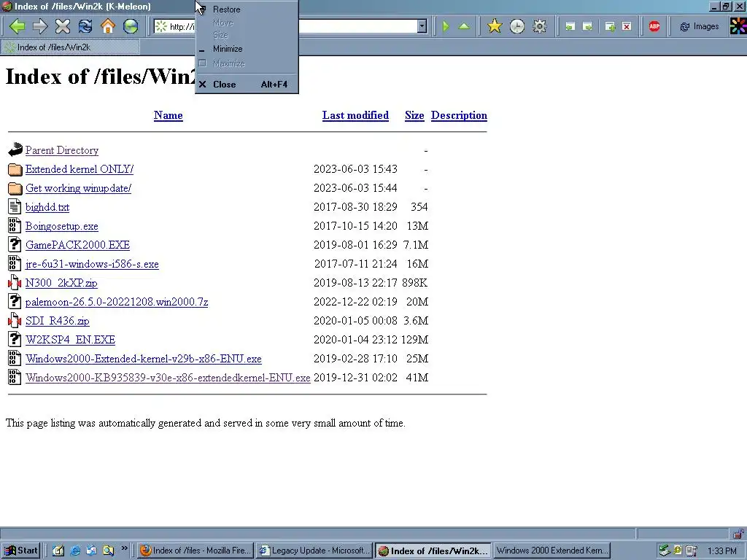The width and height of the screenshot is (747, 560).
Task: Download GamePACK2000.EXE link
Action: click(x=77, y=245)
